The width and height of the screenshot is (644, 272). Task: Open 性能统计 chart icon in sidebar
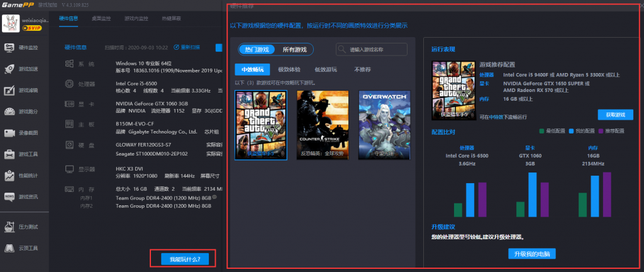(9, 176)
